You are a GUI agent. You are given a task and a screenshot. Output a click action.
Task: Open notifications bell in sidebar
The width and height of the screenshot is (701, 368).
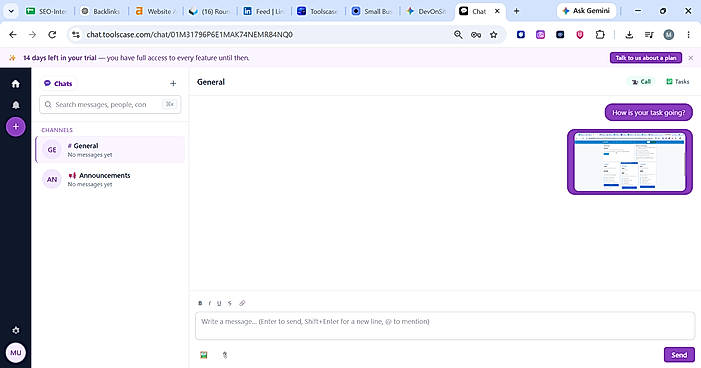16,105
